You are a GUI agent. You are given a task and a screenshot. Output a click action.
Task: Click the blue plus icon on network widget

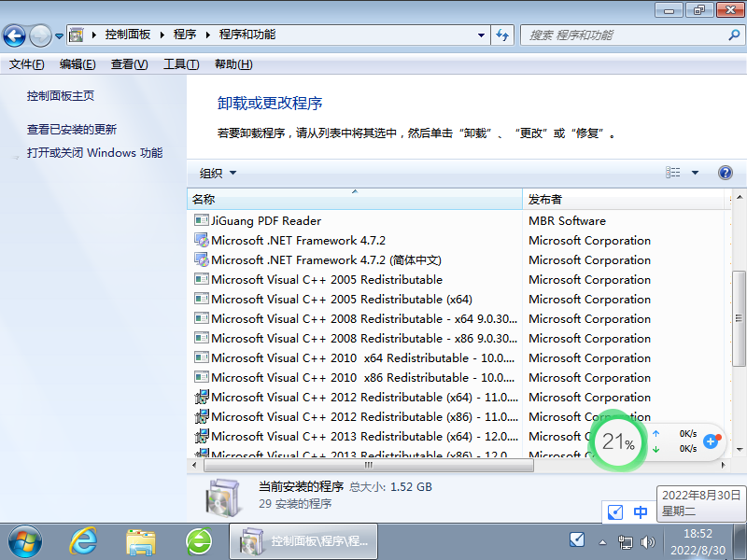click(x=711, y=441)
